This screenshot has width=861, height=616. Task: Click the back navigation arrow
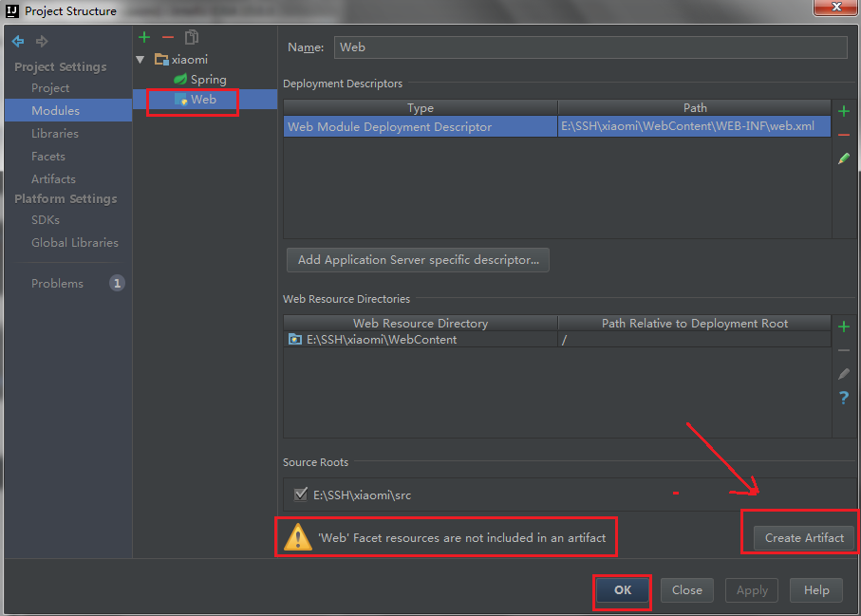tap(18, 41)
